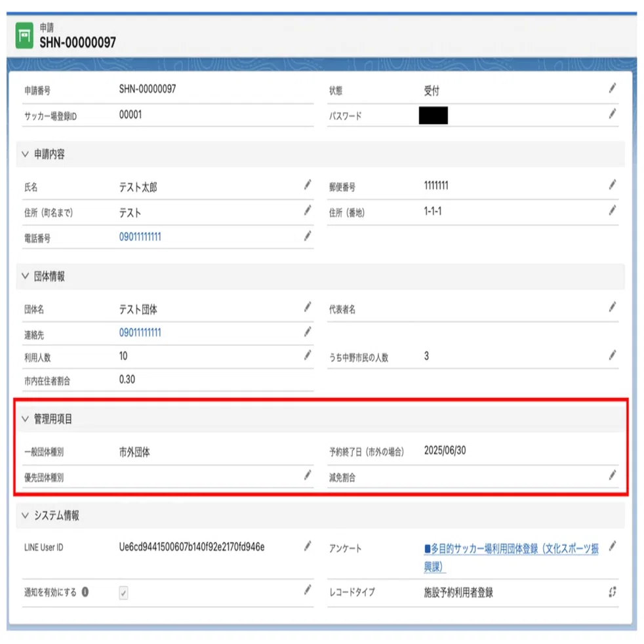Click the 住所（町名まで）value テスト

130,212
